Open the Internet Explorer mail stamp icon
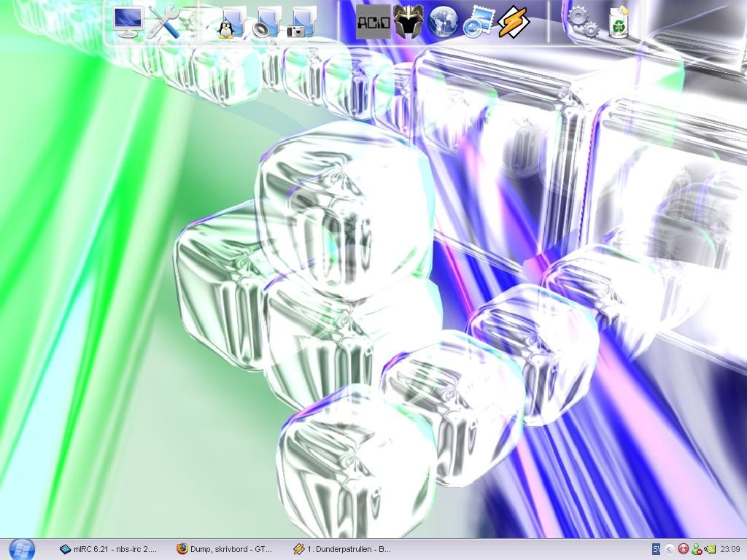747x560 pixels. (478, 22)
